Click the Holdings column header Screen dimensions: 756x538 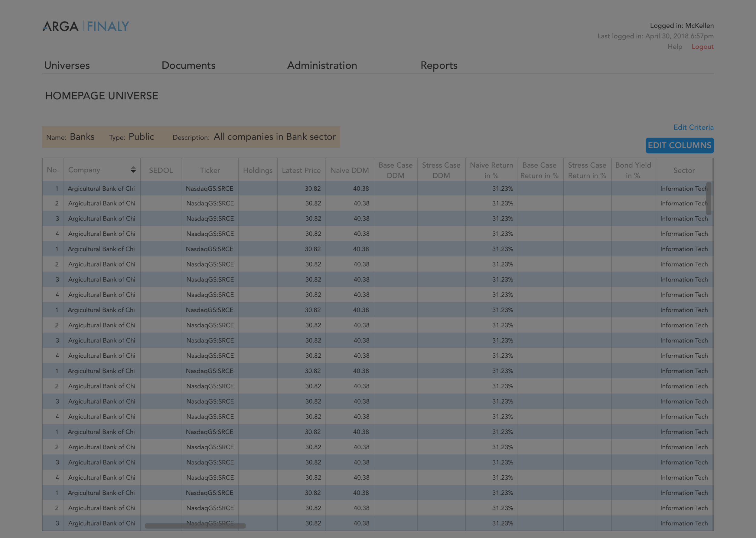click(258, 170)
